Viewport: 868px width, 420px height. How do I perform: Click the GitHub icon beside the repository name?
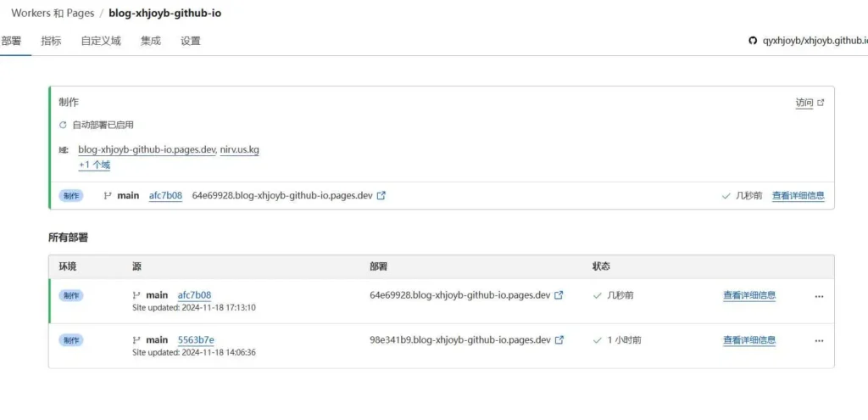pyautogui.click(x=753, y=41)
